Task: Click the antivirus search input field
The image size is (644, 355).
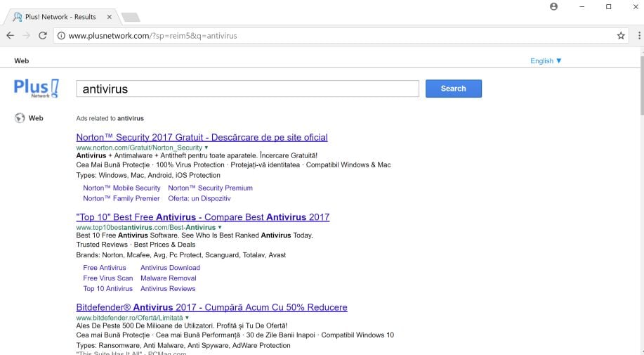Action: 248,89
